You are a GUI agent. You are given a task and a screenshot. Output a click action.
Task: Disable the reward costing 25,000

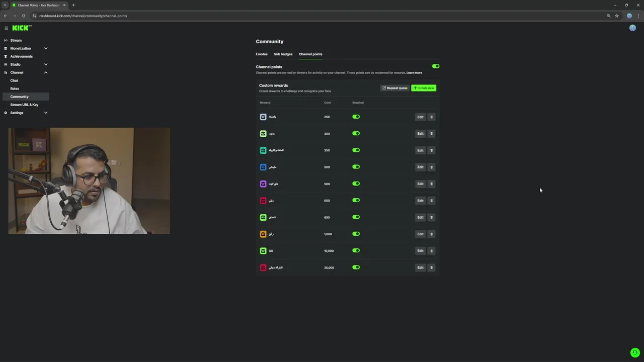356,267
